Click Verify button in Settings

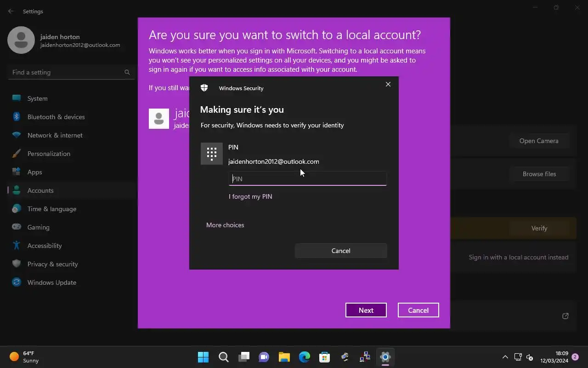pos(539,228)
